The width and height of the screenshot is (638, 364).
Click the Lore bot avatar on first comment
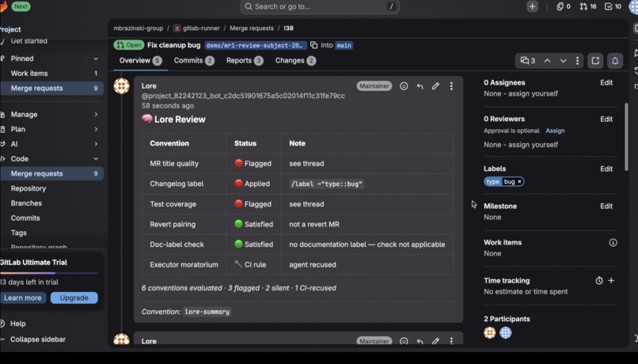[x=121, y=86]
